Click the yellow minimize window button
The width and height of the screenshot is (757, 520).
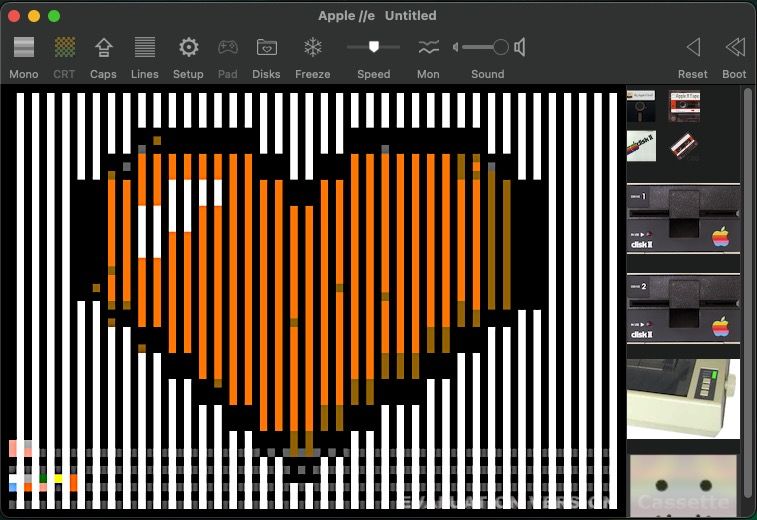pos(34,16)
